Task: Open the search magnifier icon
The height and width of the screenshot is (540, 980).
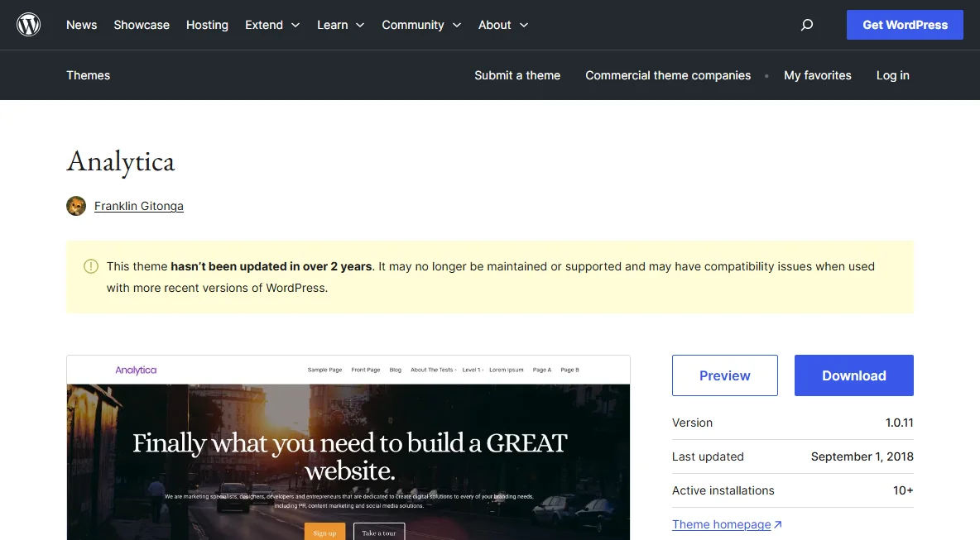Action: click(807, 25)
